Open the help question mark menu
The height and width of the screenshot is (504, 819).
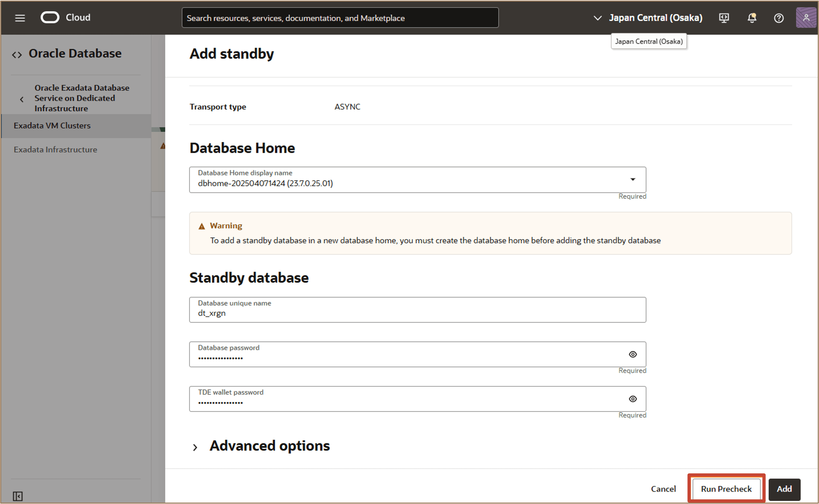tap(779, 18)
